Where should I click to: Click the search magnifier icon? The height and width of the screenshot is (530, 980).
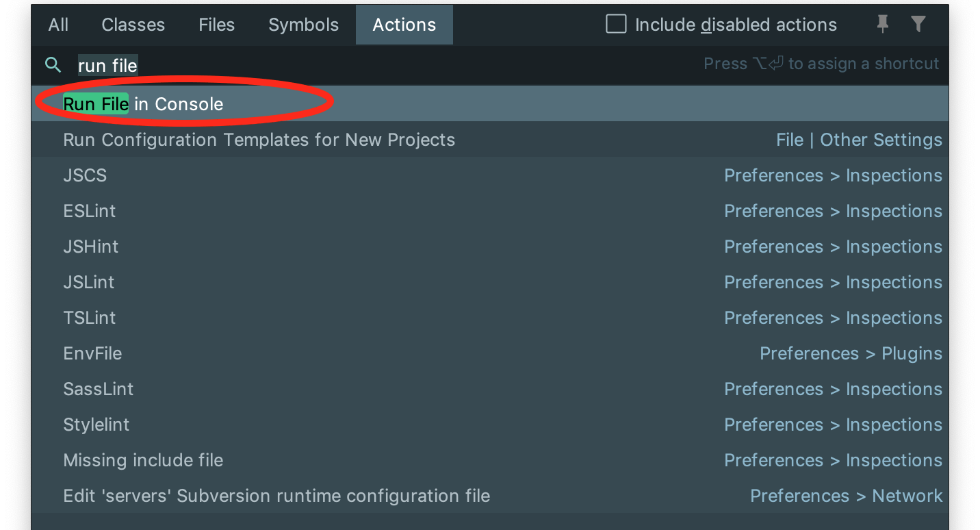[53, 65]
